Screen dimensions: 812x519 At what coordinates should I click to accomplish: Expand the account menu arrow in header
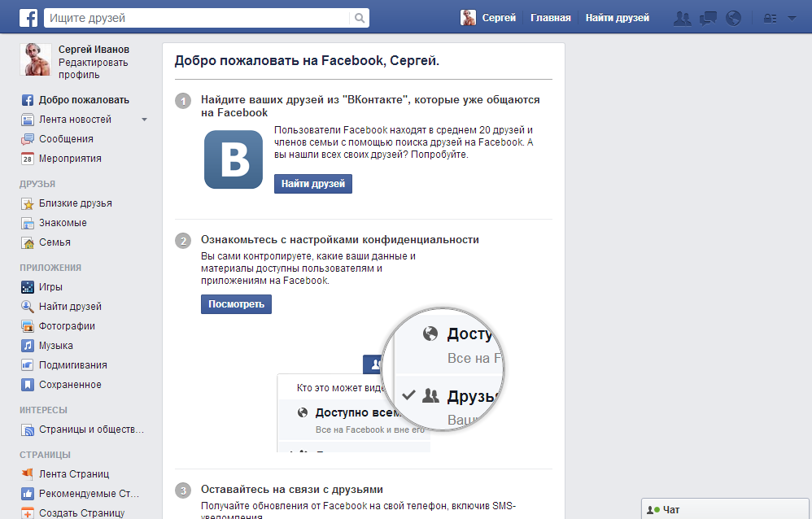(x=792, y=18)
